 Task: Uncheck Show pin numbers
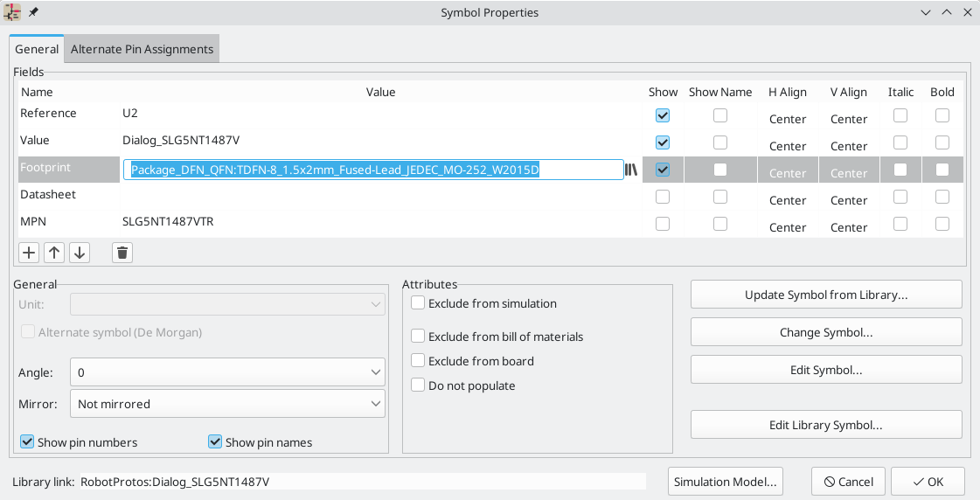[27, 442]
